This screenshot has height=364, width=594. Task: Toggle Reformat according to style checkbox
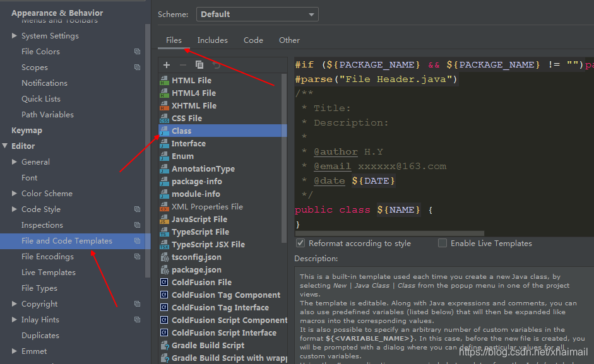[x=300, y=243]
